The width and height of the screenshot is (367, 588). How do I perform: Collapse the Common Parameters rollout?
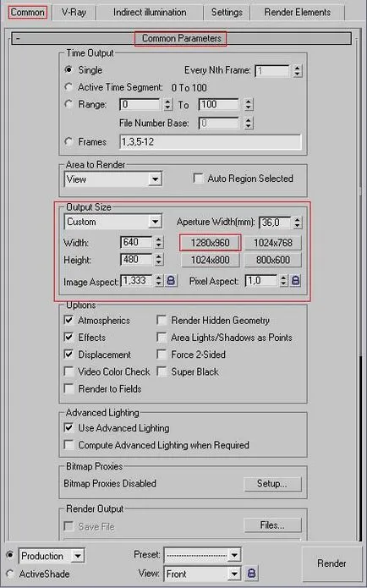tap(18, 38)
